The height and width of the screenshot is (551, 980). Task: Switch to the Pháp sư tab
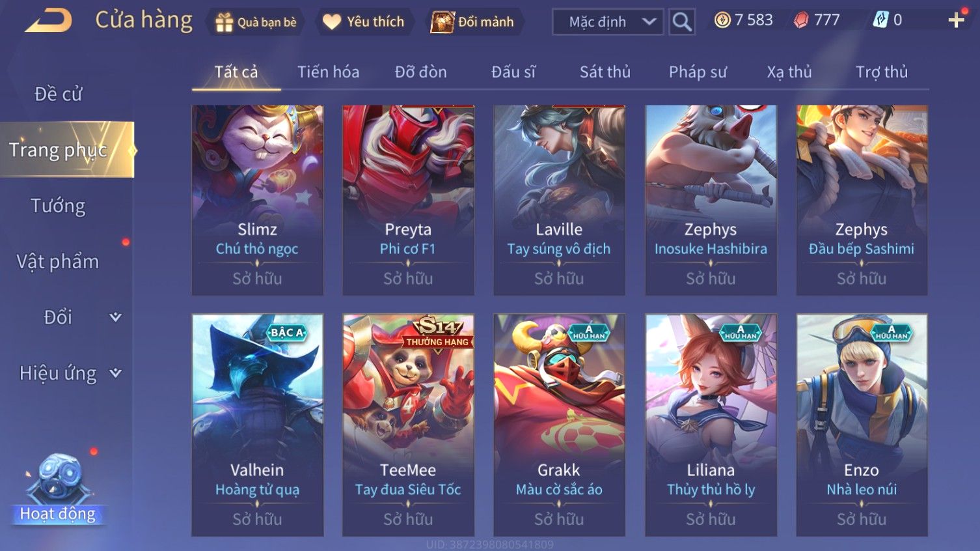pyautogui.click(x=698, y=72)
